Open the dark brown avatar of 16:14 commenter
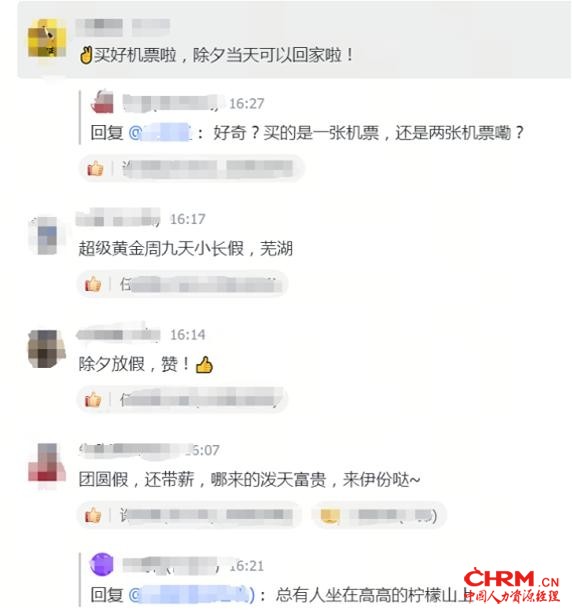572x615 pixels. pos(46,348)
